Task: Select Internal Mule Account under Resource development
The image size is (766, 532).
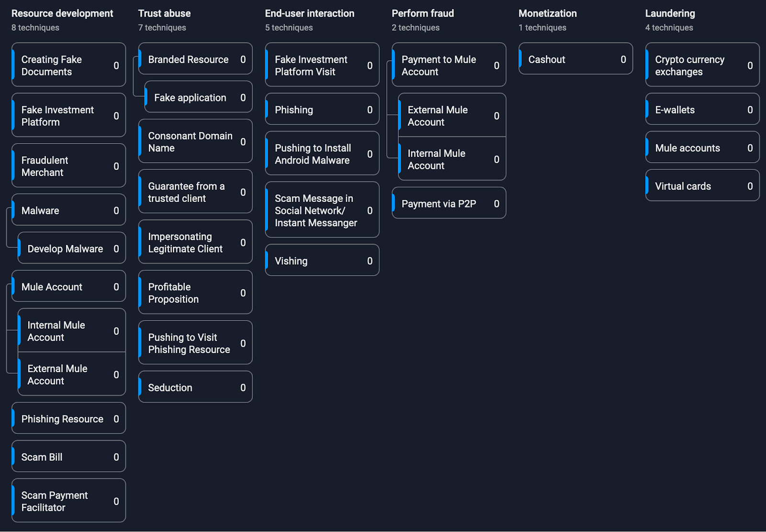Action: click(x=72, y=331)
